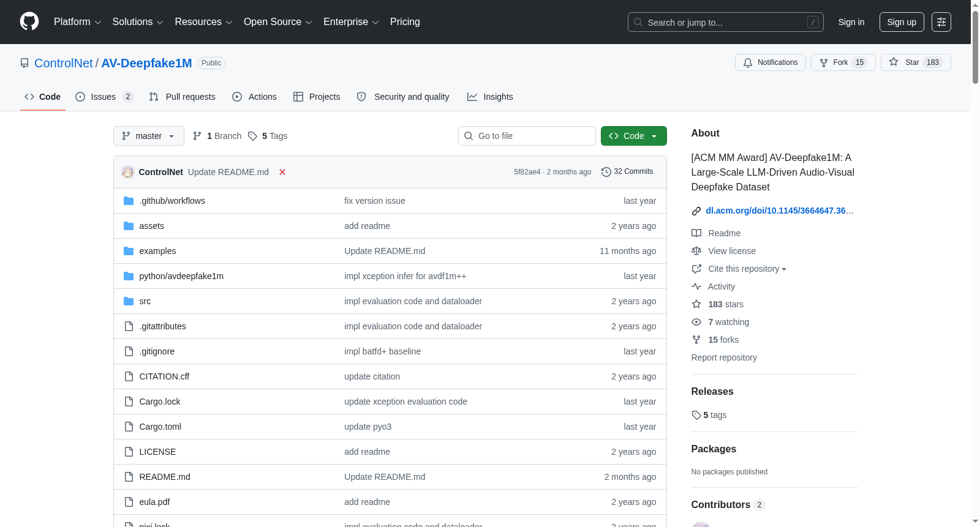Click the src folder icon
This screenshot has width=980, height=527.
tap(129, 301)
